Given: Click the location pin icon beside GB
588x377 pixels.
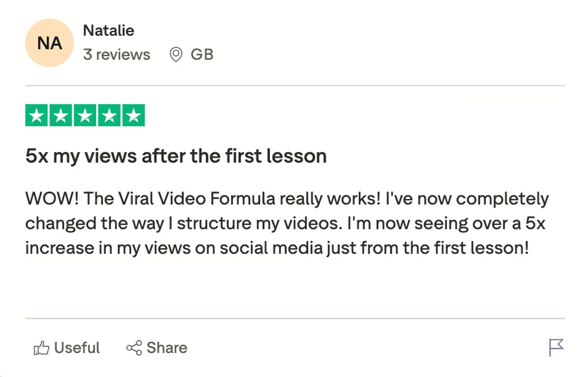Looking at the screenshot, I should click(176, 55).
